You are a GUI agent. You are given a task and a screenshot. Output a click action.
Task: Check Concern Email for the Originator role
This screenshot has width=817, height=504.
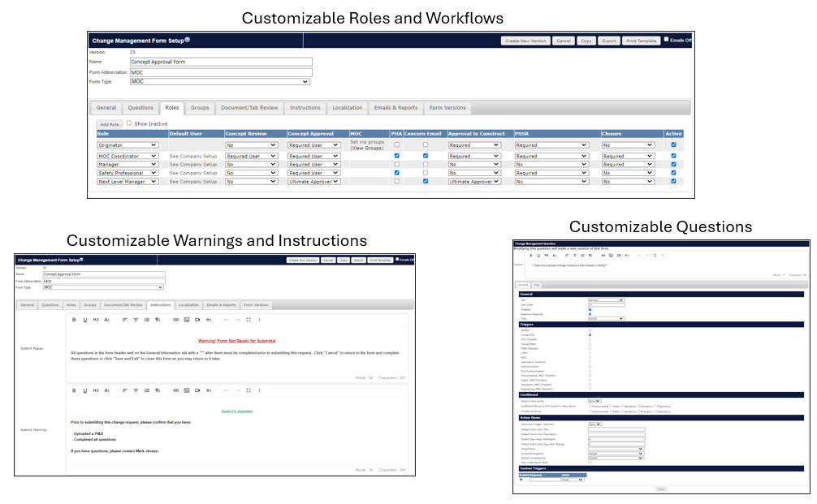[x=426, y=144]
